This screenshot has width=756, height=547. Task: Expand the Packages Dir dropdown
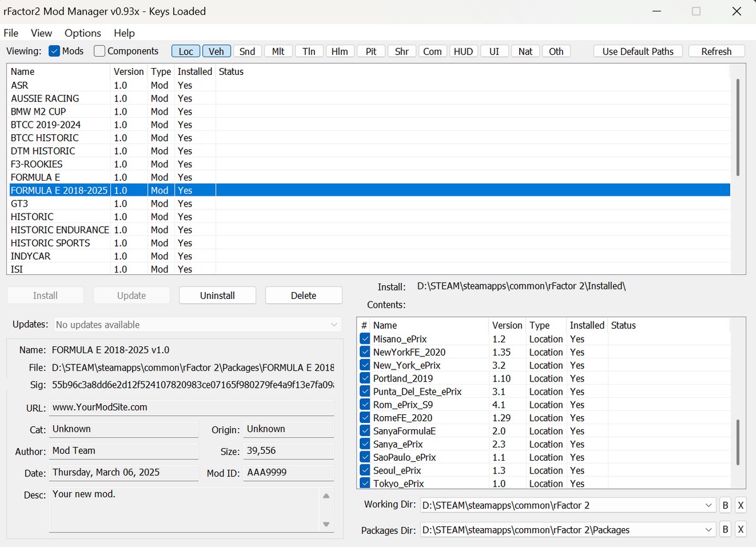pyautogui.click(x=708, y=530)
